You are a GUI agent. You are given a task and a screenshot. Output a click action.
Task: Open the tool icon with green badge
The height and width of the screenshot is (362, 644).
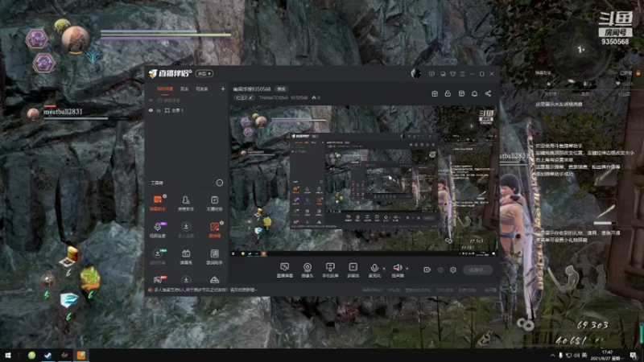click(158, 256)
